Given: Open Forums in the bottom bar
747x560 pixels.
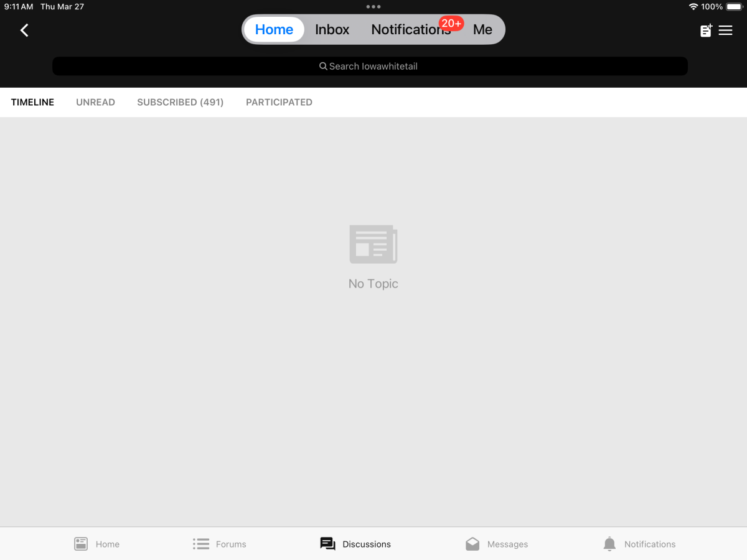Looking at the screenshot, I should 219,544.
